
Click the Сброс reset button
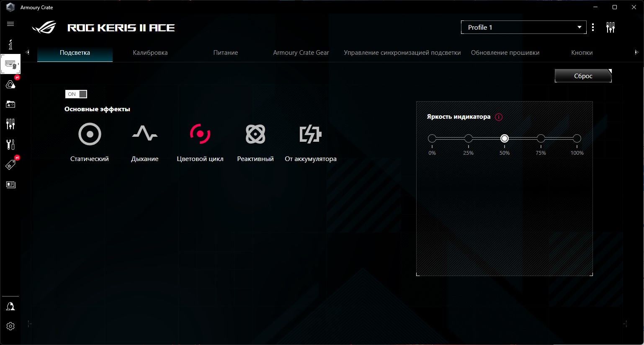click(583, 76)
